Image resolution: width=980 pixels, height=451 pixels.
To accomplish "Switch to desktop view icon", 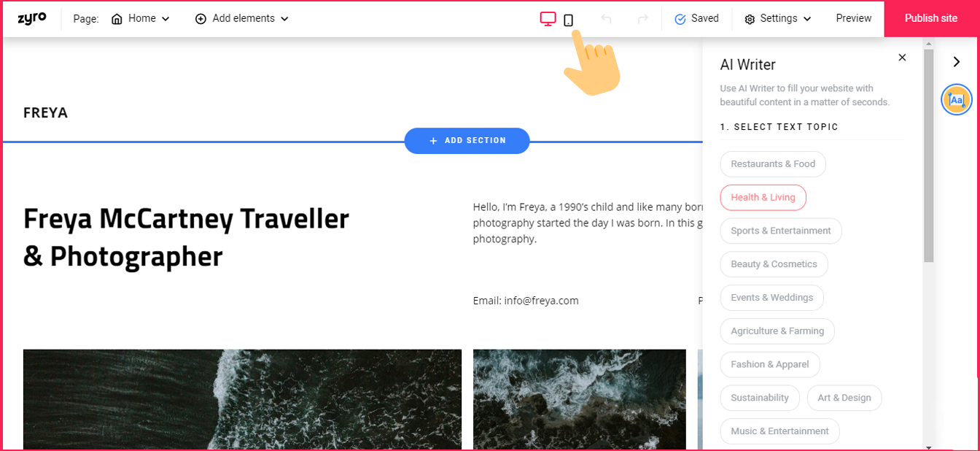I will (x=548, y=19).
